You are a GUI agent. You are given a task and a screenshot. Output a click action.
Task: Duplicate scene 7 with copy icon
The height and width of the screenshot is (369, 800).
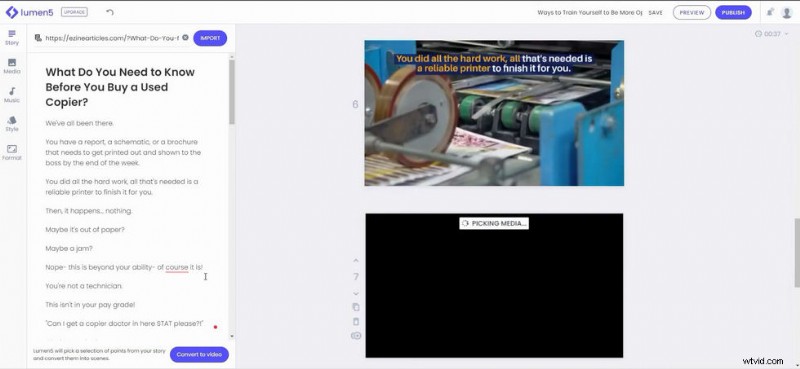[x=356, y=307]
